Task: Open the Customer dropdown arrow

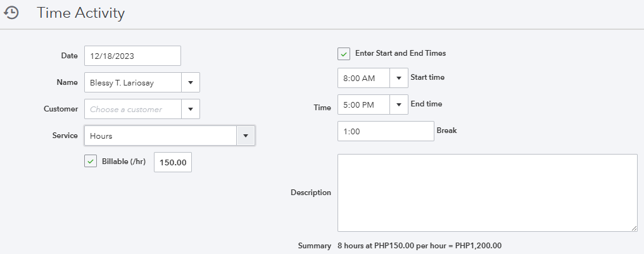Action: tap(191, 109)
